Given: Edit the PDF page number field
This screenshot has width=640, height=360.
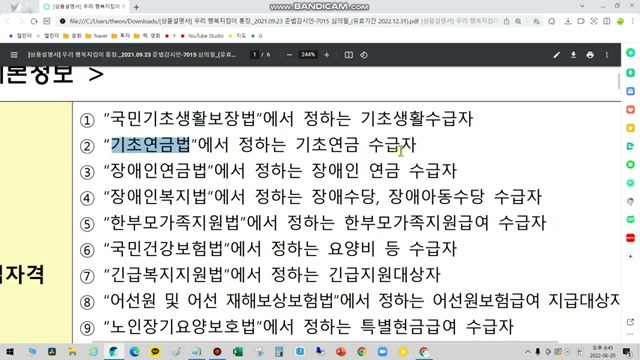Looking at the screenshot, I should click(x=255, y=54).
